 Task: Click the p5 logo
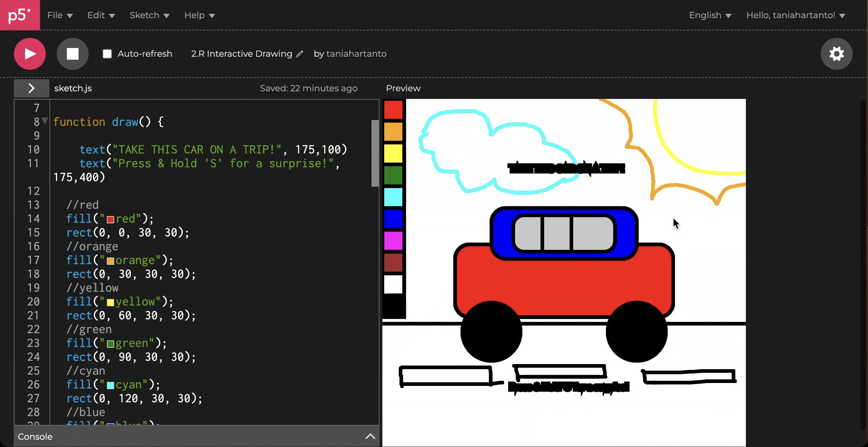point(20,15)
